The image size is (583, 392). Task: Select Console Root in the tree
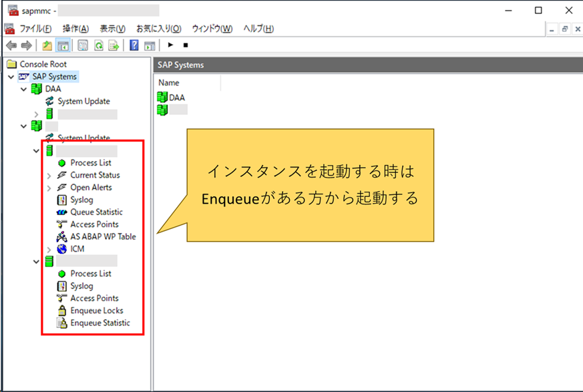pos(43,64)
